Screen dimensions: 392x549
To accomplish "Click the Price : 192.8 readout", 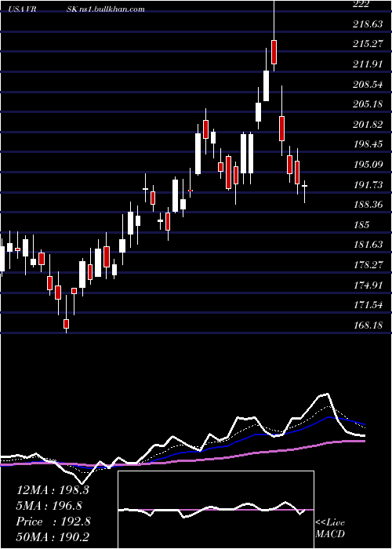I will point(53,522).
